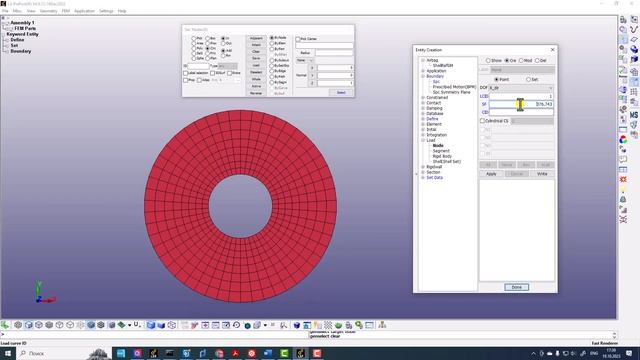Select the Out radio in Sel. Nodes dialog

tap(223, 43)
